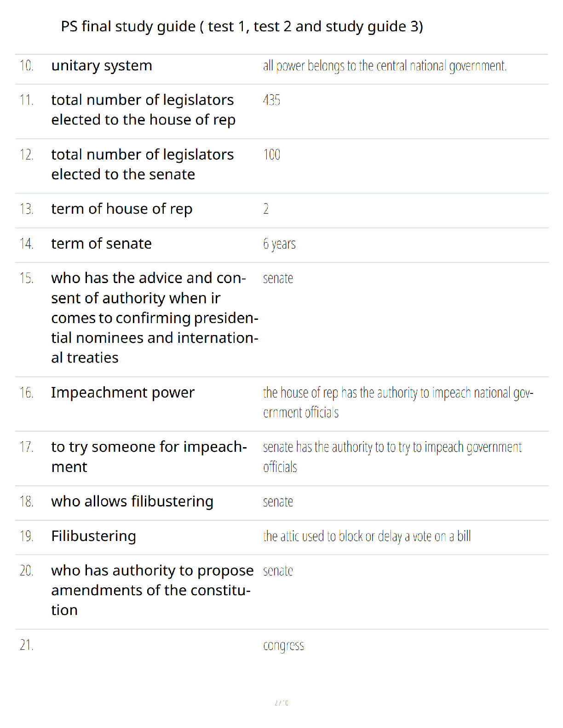Viewport: 563px width, 728px height.
Task: Click the advice and consent question text
Action: [155, 318]
